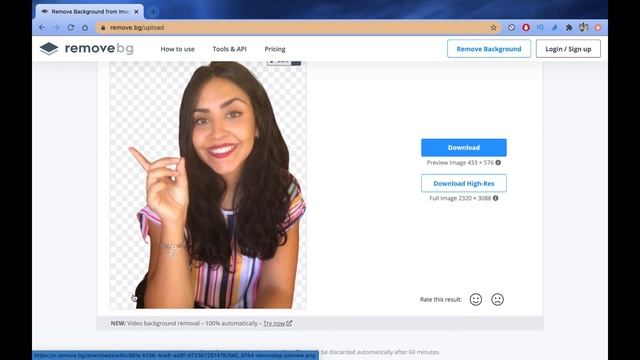Open the red hand ad-blocker extension
The width and height of the screenshot is (640, 360).
(x=526, y=27)
